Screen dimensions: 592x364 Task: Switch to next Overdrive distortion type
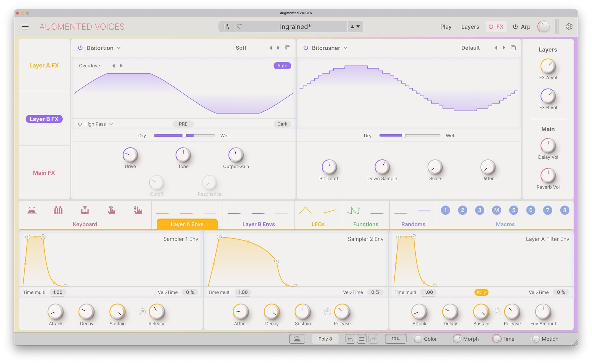tap(121, 66)
